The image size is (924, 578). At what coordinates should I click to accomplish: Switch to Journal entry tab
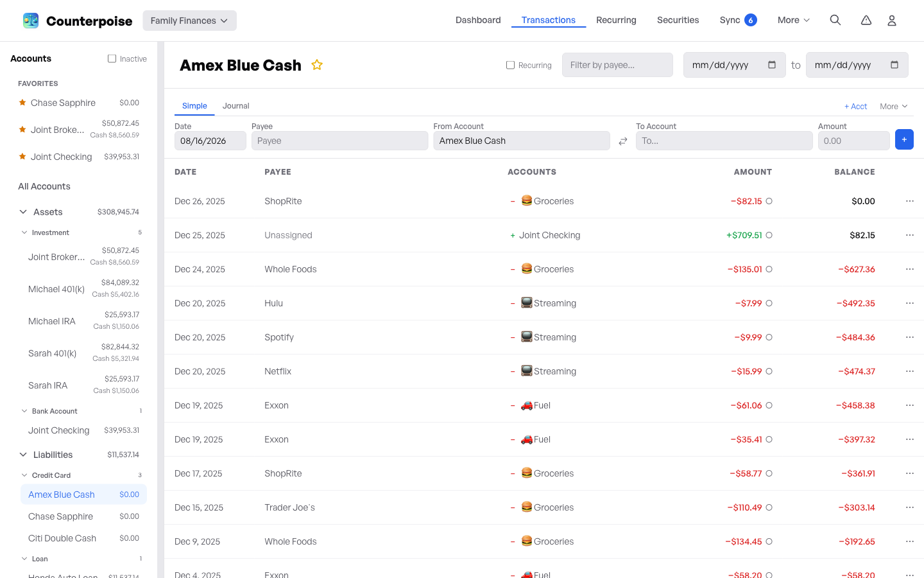(x=235, y=106)
